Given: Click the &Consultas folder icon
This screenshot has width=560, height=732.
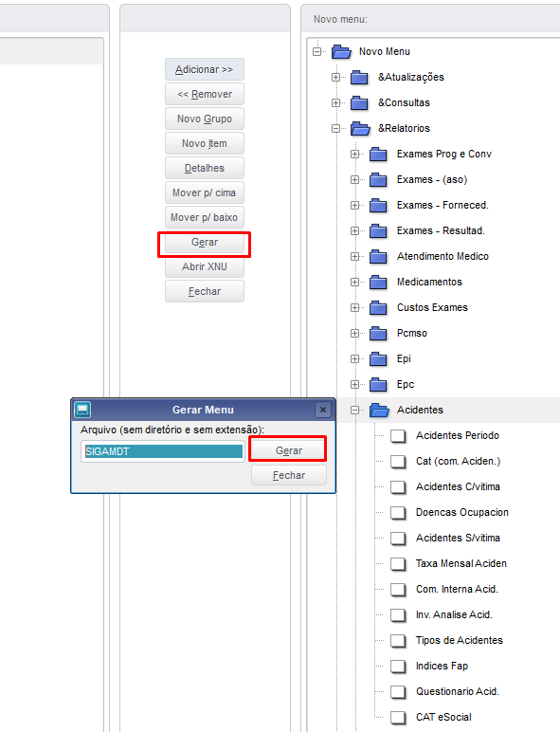Looking at the screenshot, I should tap(359, 102).
